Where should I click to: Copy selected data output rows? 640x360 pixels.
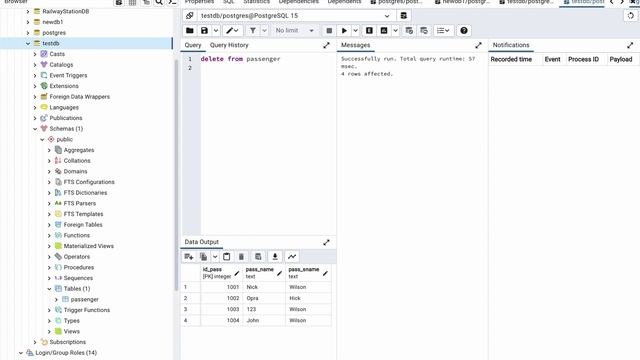[203, 256]
